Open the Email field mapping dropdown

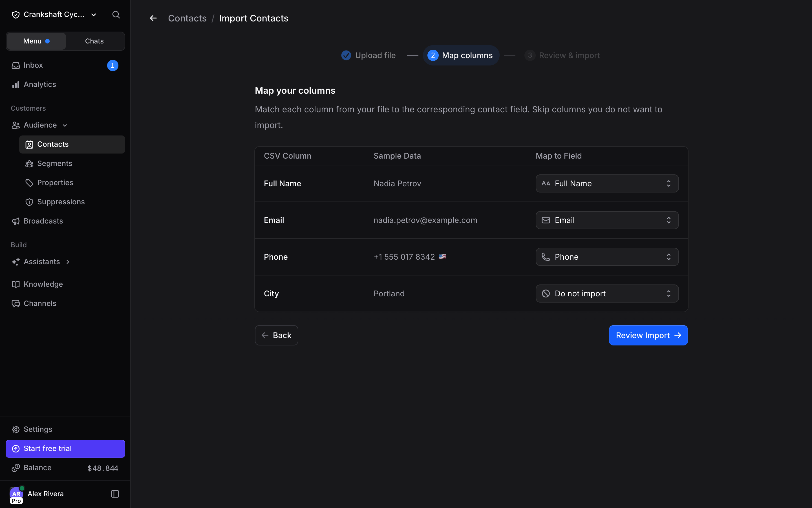(x=607, y=220)
